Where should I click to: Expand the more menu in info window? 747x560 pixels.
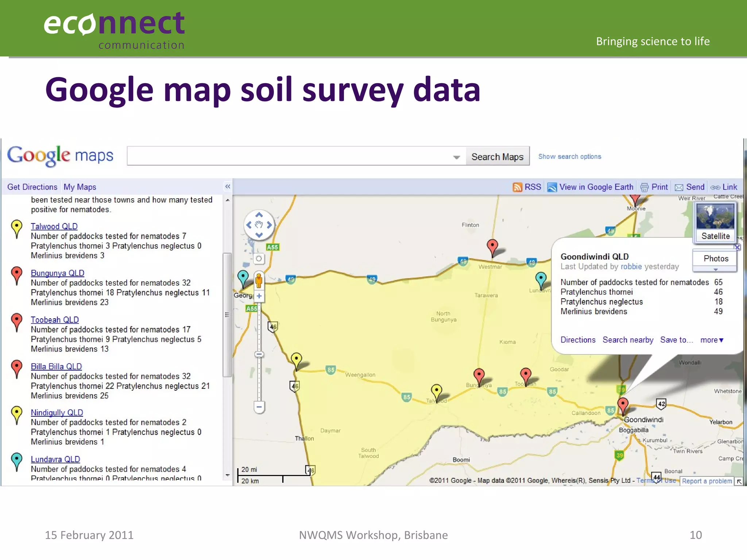tap(711, 340)
